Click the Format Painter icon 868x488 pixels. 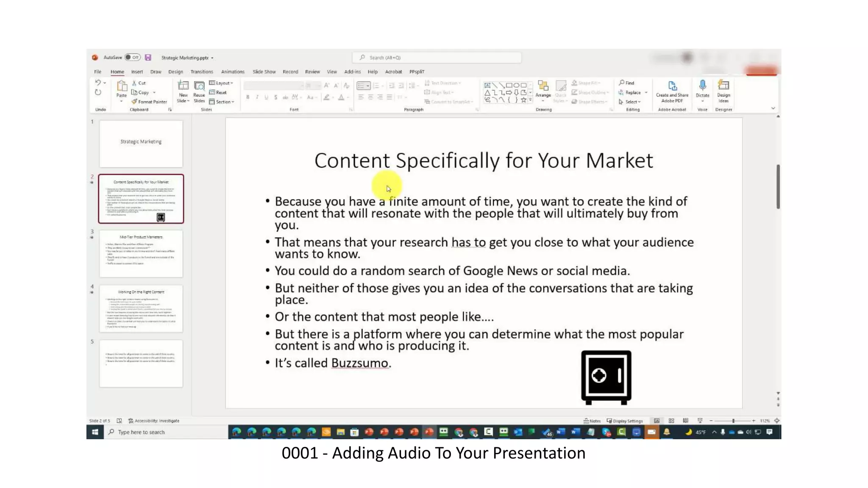(x=134, y=102)
